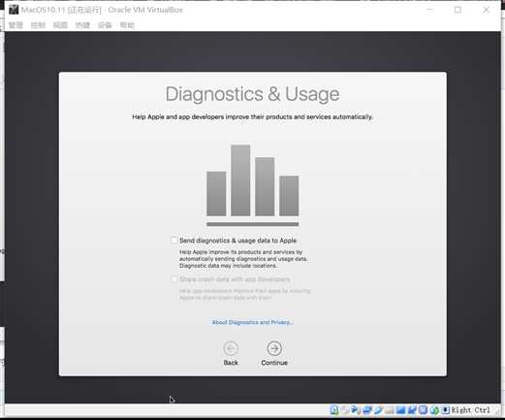Image resolution: width=505 pixels, height=420 pixels.
Task: Click the Continue arrow button
Action: [274, 348]
